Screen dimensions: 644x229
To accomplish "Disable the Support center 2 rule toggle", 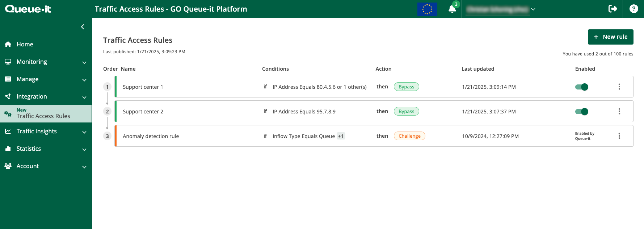I will coord(582,112).
